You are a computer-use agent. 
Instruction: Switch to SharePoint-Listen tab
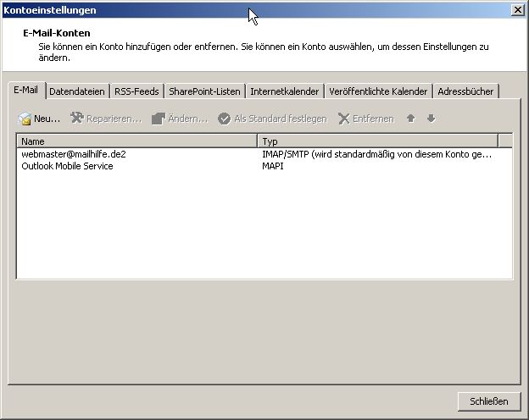[x=204, y=91]
